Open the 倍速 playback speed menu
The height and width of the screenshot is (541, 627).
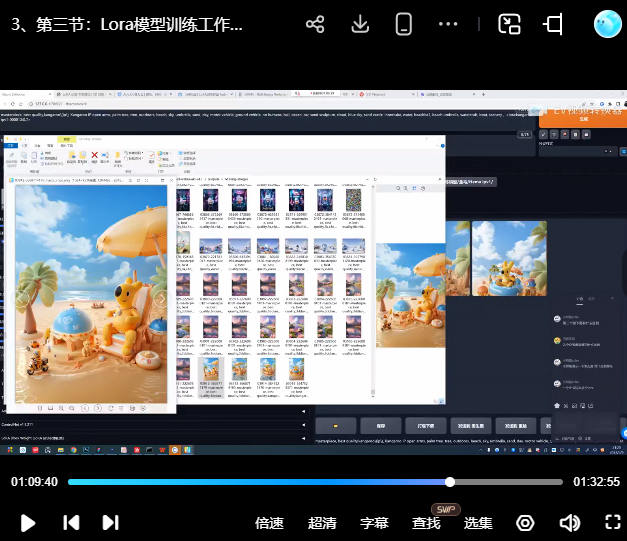click(x=269, y=522)
